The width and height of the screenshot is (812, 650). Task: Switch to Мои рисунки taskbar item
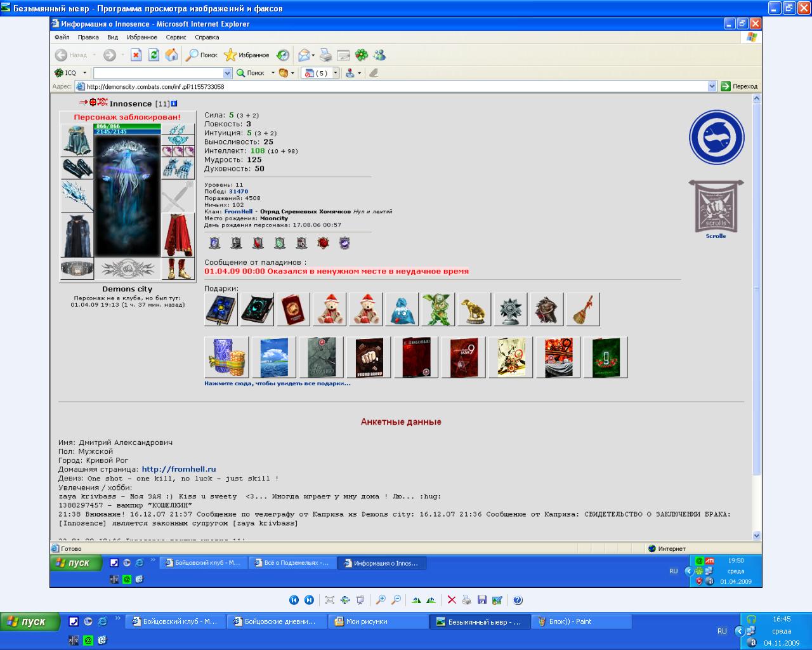379,622
